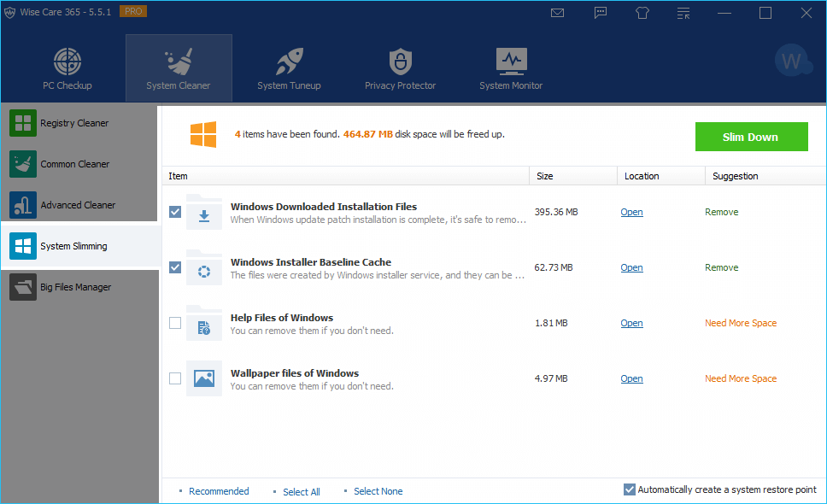Click the orange Windows logo in summary bar
This screenshot has width=827, height=504.
[x=203, y=134]
